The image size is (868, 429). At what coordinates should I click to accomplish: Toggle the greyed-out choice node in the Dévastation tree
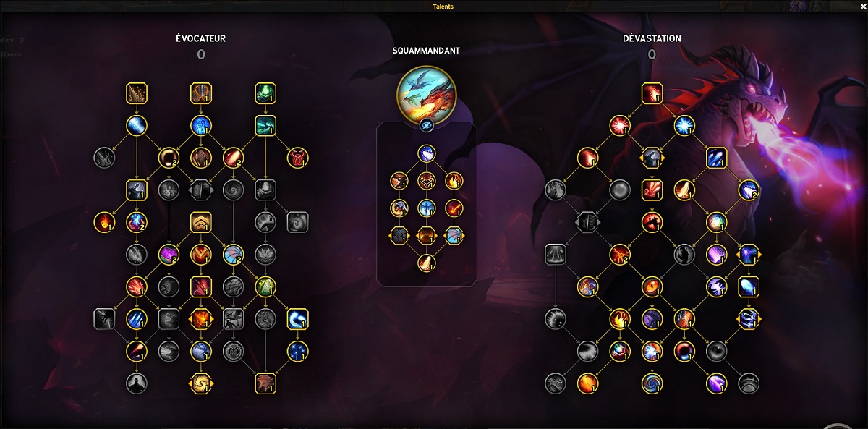(x=587, y=222)
